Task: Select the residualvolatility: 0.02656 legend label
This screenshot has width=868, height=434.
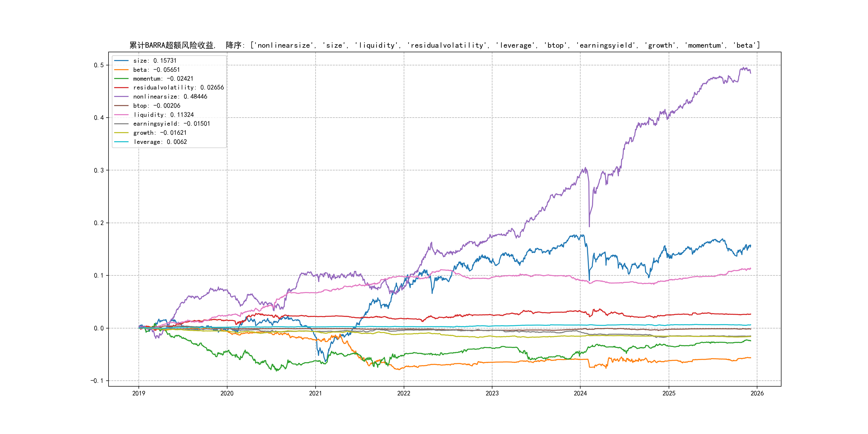Action: pos(178,88)
